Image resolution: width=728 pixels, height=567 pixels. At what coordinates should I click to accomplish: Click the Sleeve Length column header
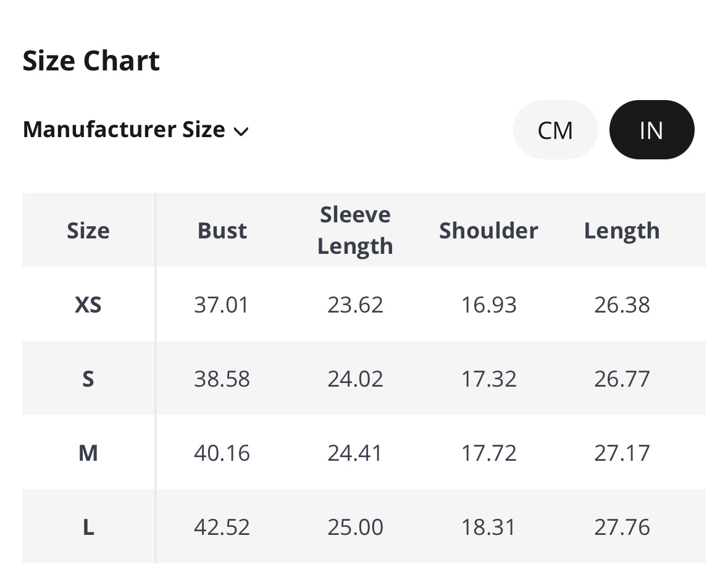coord(355,230)
